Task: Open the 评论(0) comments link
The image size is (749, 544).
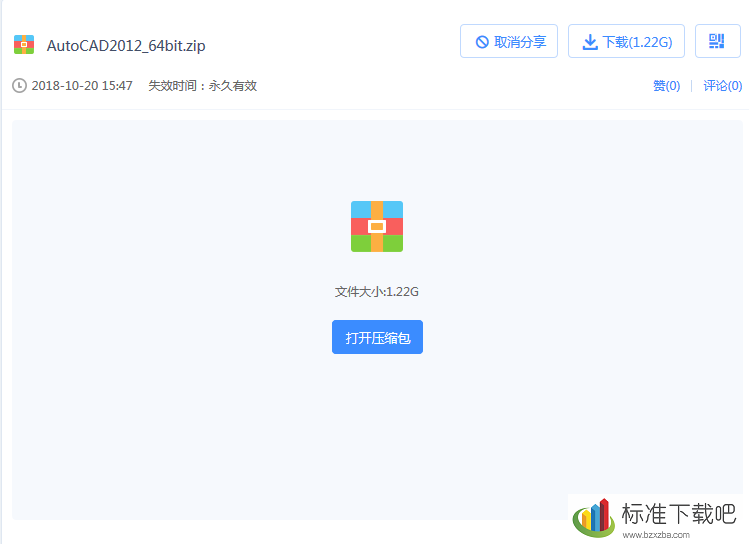Action: [x=722, y=85]
